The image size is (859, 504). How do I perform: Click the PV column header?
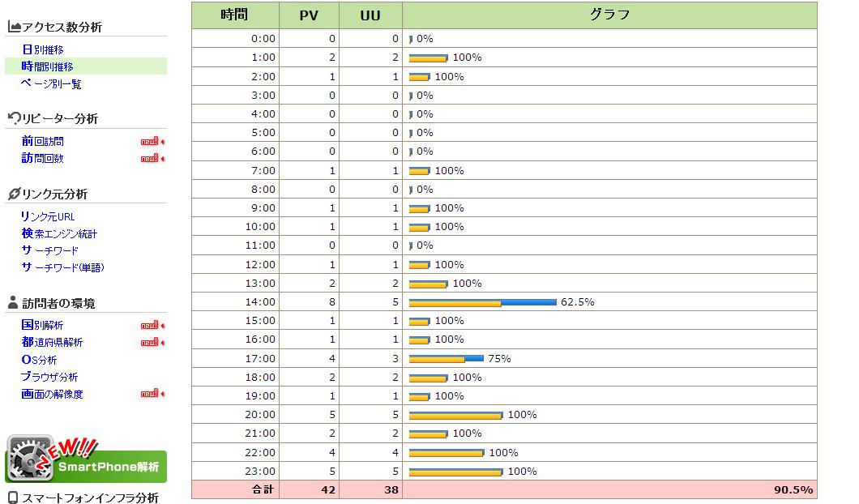tap(309, 15)
